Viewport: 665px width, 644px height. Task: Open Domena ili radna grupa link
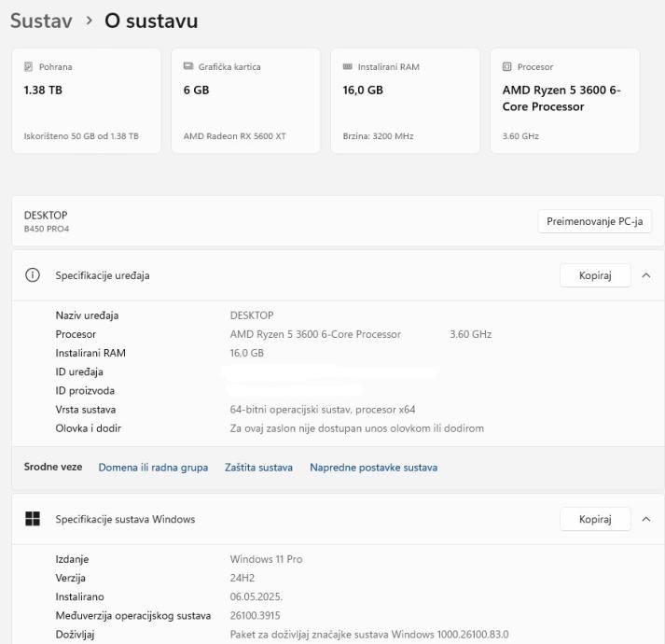pyautogui.click(x=153, y=468)
